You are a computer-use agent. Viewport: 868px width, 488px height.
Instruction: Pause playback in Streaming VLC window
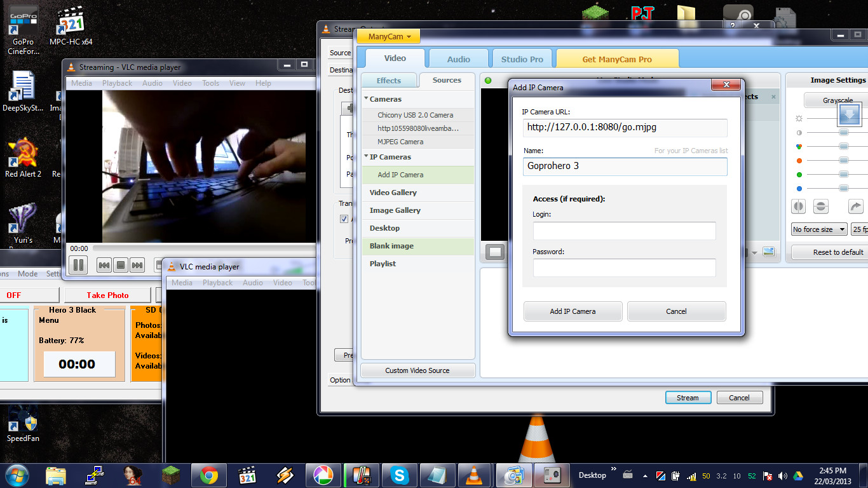(78, 265)
